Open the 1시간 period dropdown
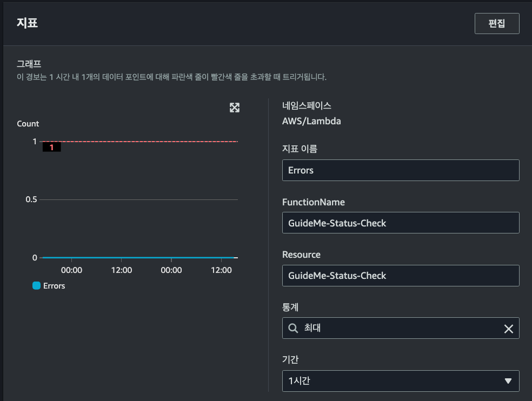The image size is (532, 401). pyautogui.click(x=401, y=381)
